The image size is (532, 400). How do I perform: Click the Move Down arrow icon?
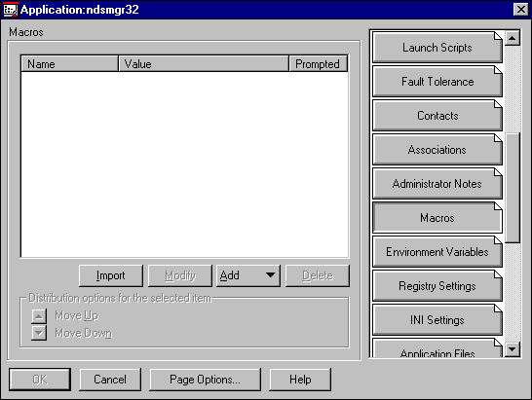tap(39, 333)
